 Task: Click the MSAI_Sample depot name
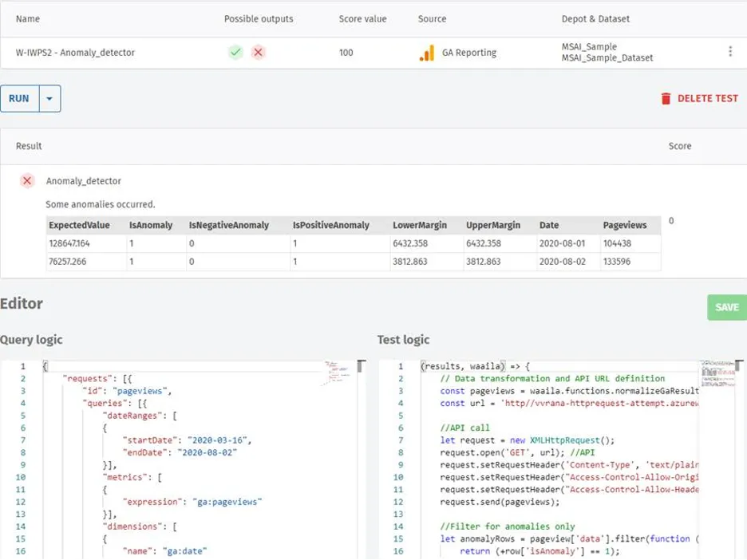[589, 46]
